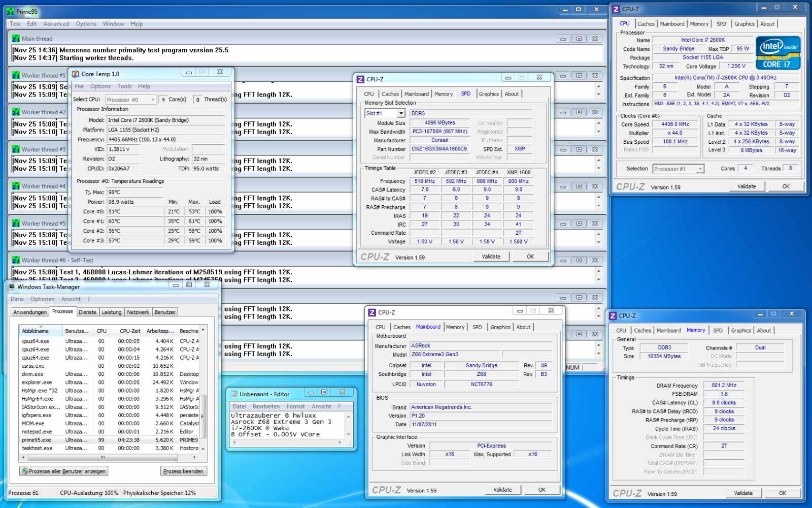This screenshot has width=812, height=508.
Task: Click Prozesse aller Benutzer anzeigen button
Action: 63,471
